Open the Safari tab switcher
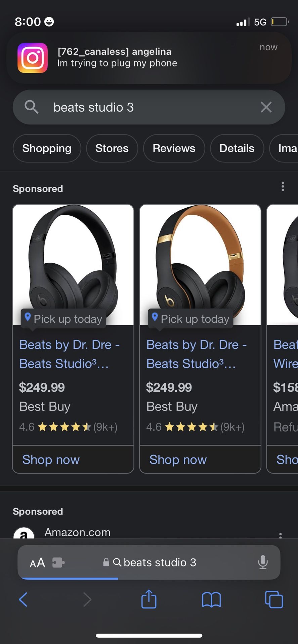 click(x=274, y=600)
